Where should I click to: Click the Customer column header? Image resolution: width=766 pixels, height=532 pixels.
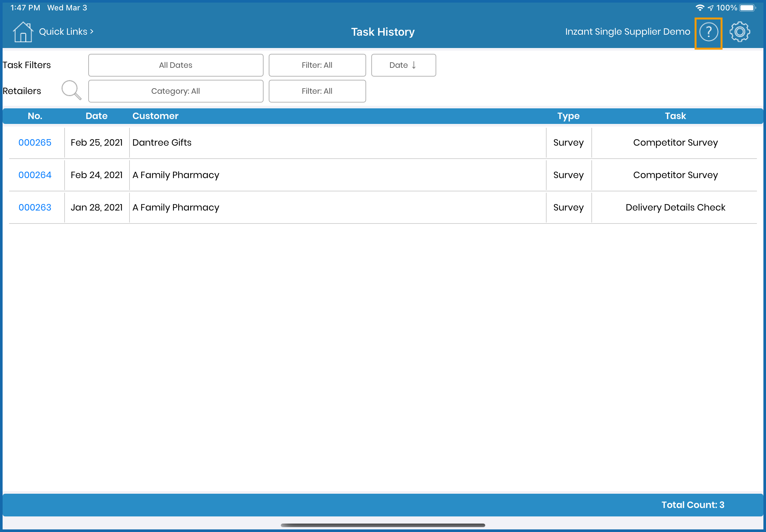click(155, 116)
